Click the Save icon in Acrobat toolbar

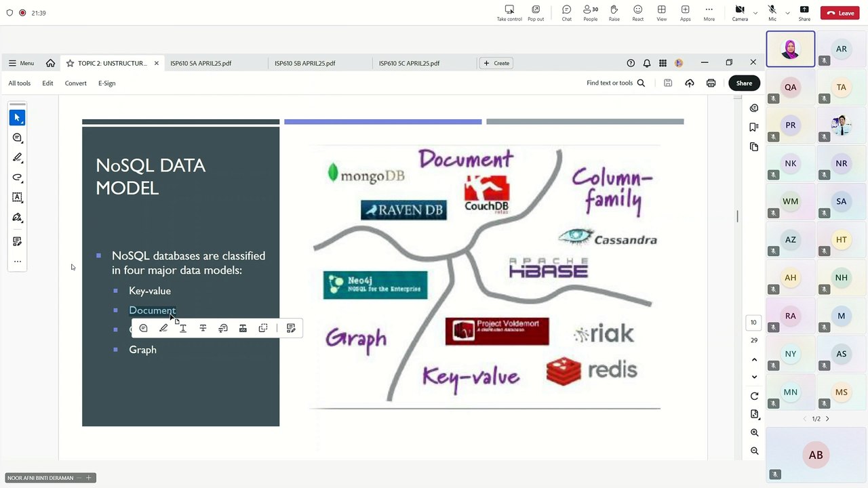(668, 83)
